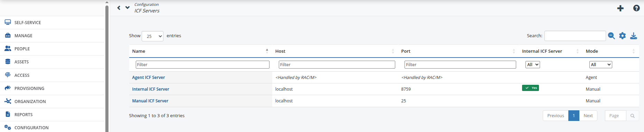Click the People icon in sidebar
Image resolution: width=644 pixels, height=132 pixels.
tap(8, 48)
